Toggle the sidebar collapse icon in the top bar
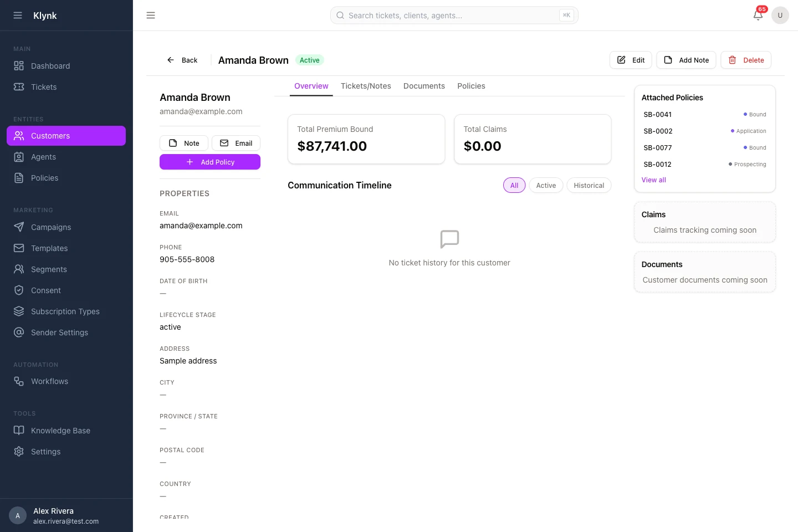This screenshot has height=532, width=798. click(x=151, y=16)
